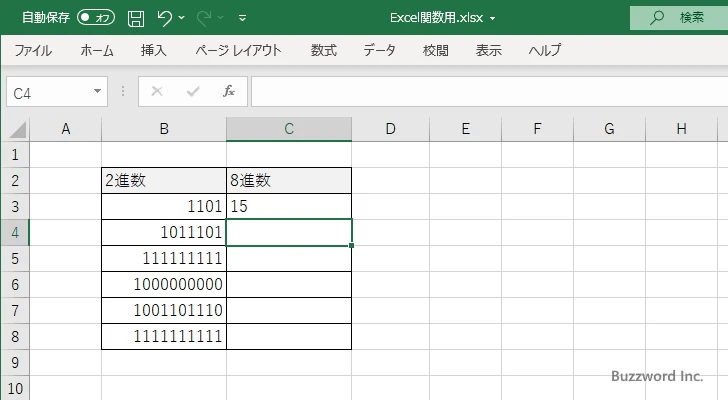Select row 8 header
The width and height of the screenshot is (728, 400).
(x=15, y=336)
